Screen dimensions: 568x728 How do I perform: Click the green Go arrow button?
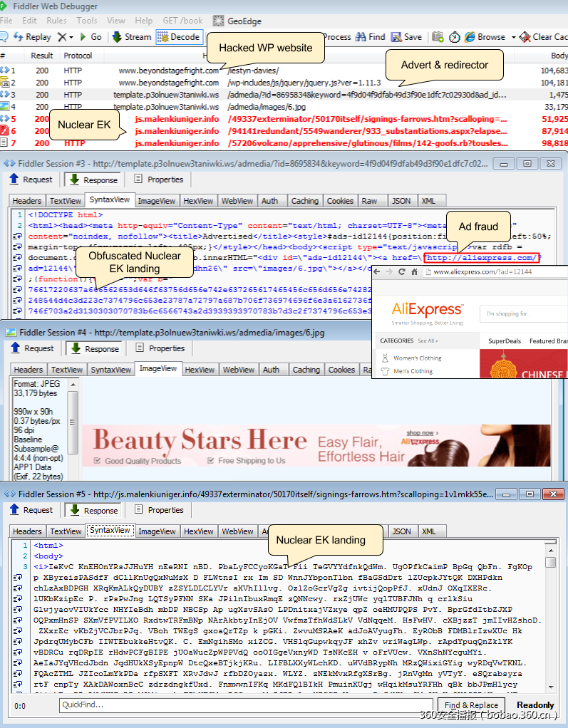point(90,37)
